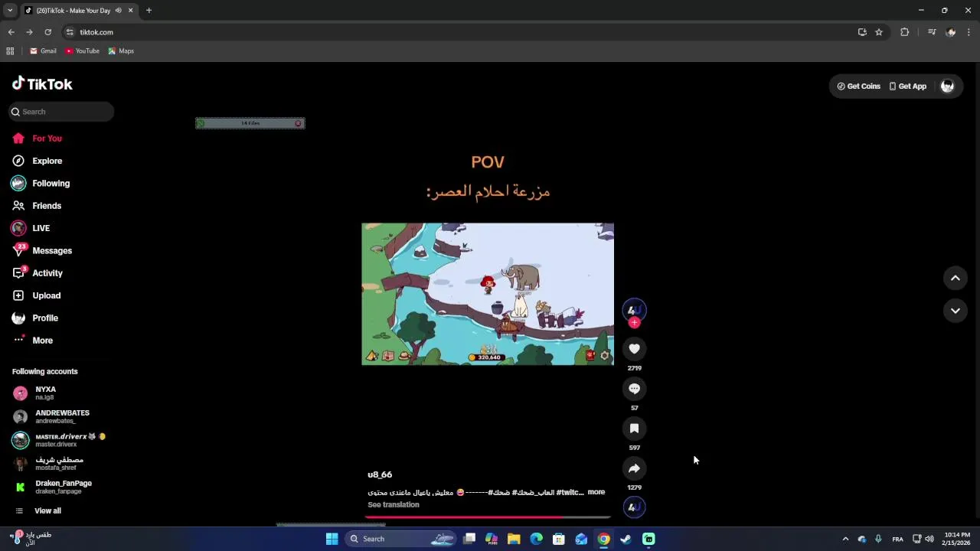Open comments on the video
Image resolution: width=980 pixels, height=551 pixels.
(634, 389)
